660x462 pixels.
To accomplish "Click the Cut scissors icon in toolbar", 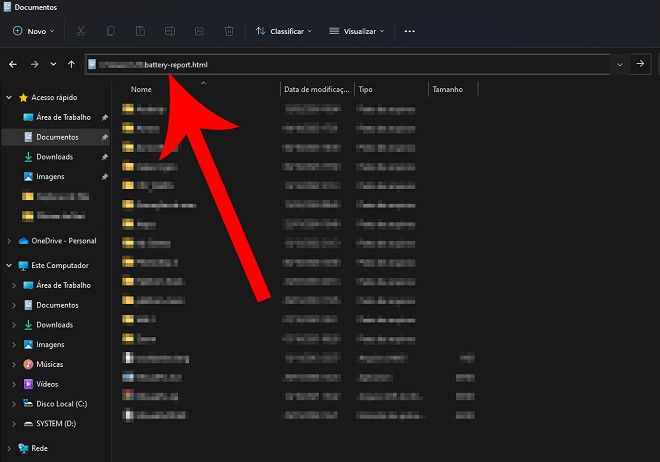I will pyautogui.click(x=81, y=31).
